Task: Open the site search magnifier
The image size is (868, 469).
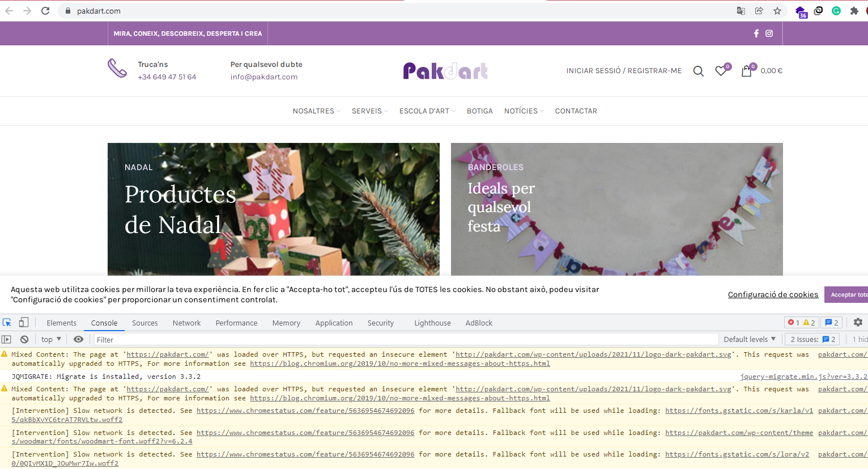Action: pos(699,71)
